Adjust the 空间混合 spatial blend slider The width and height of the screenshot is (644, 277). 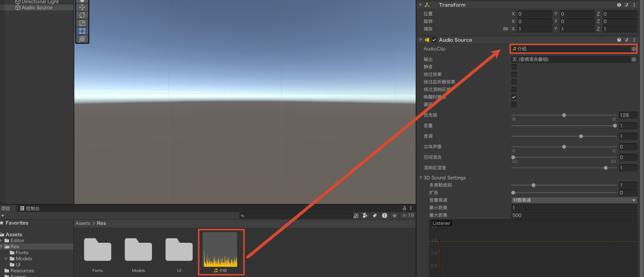point(564,157)
